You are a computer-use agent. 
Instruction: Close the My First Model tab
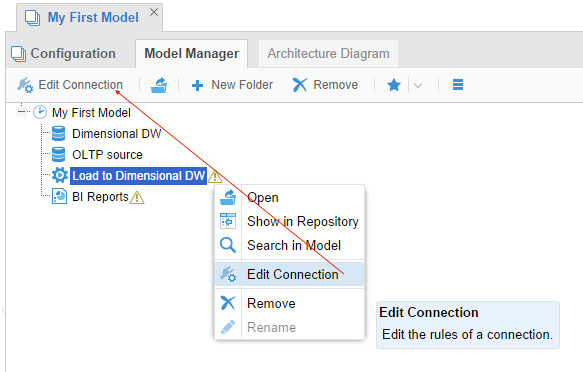coord(154,12)
